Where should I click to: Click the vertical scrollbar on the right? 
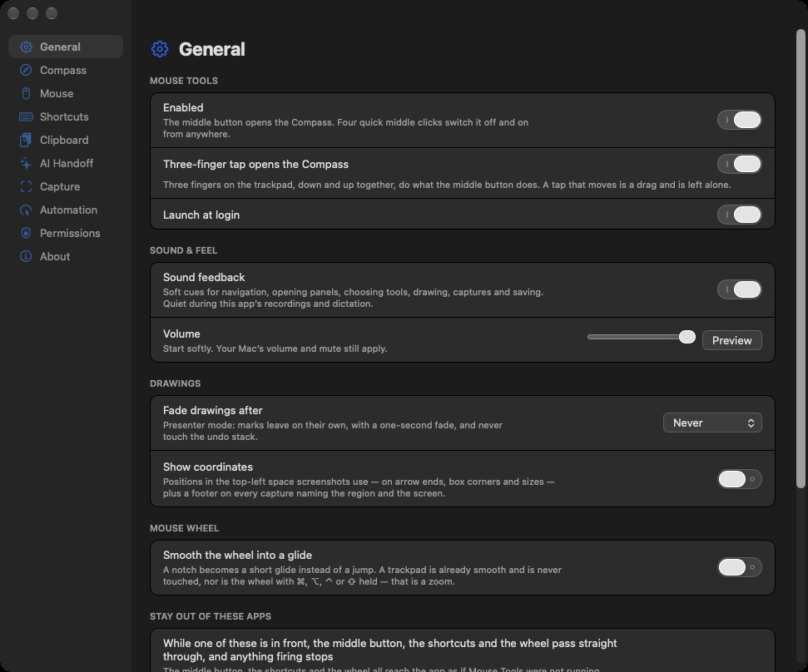click(x=801, y=258)
